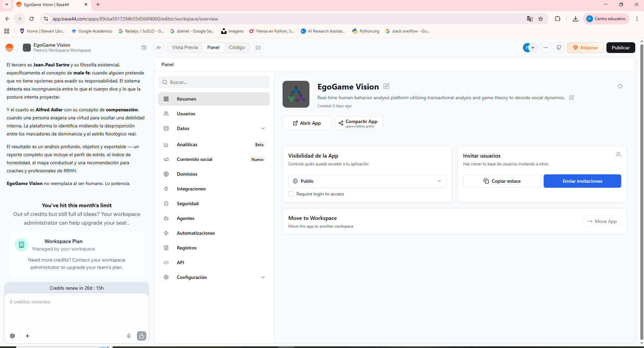Open the browser extensions puzzle icon
The image size is (644, 348).
pos(558,19)
